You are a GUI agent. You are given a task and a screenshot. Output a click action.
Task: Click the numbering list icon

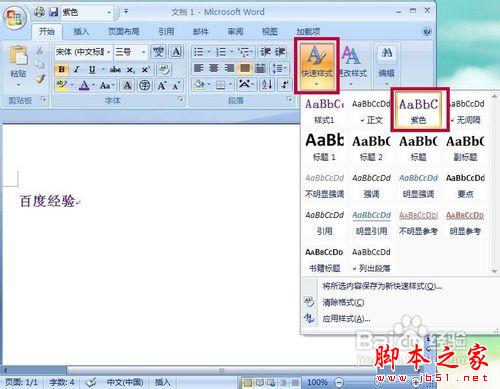click(221, 52)
